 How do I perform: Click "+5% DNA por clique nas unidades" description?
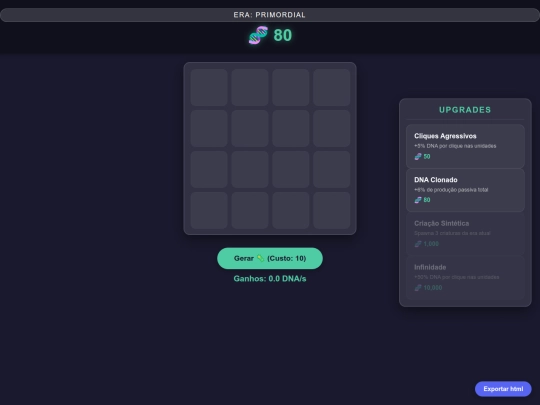[x=455, y=146]
